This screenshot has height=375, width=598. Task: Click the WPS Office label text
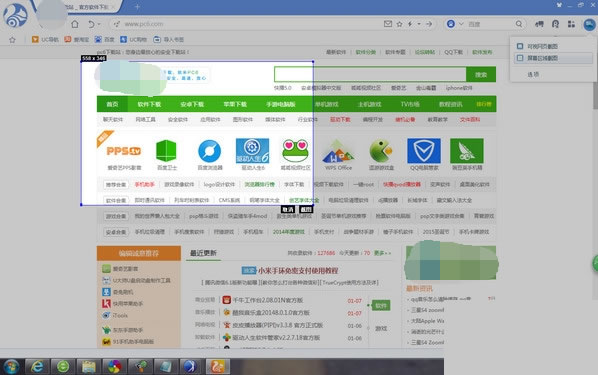pyautogui.click(x=338, y=167)
